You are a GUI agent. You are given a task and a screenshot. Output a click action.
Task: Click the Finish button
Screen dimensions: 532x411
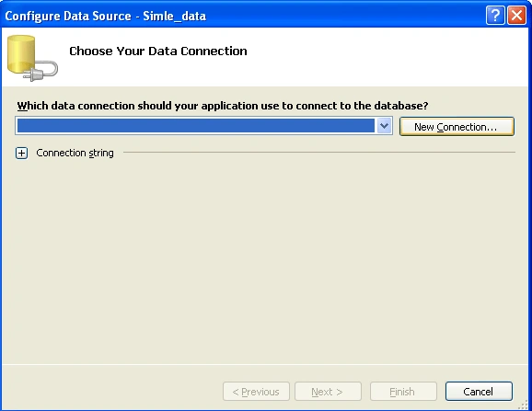click(403, 392)
